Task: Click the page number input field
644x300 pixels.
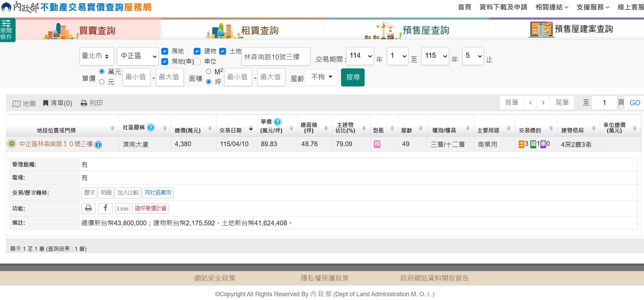Action: click(604, 103)
